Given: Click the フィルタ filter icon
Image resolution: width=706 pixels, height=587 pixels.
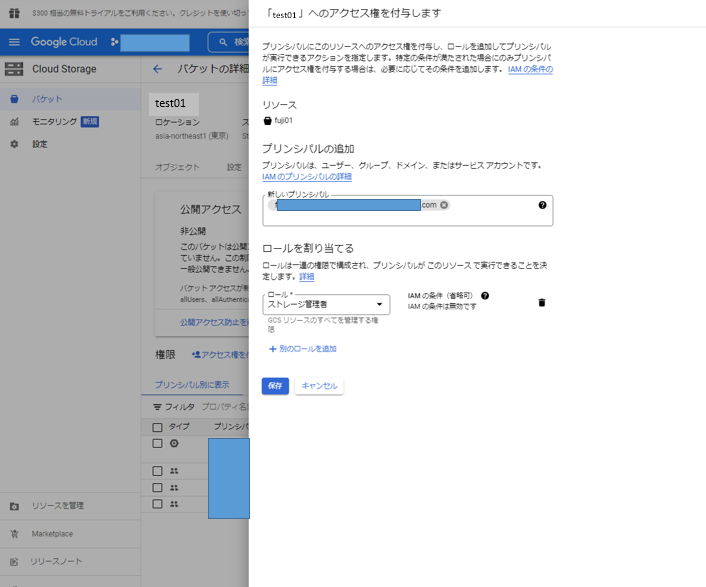Looking at the screenshot, I should point(157,407).
